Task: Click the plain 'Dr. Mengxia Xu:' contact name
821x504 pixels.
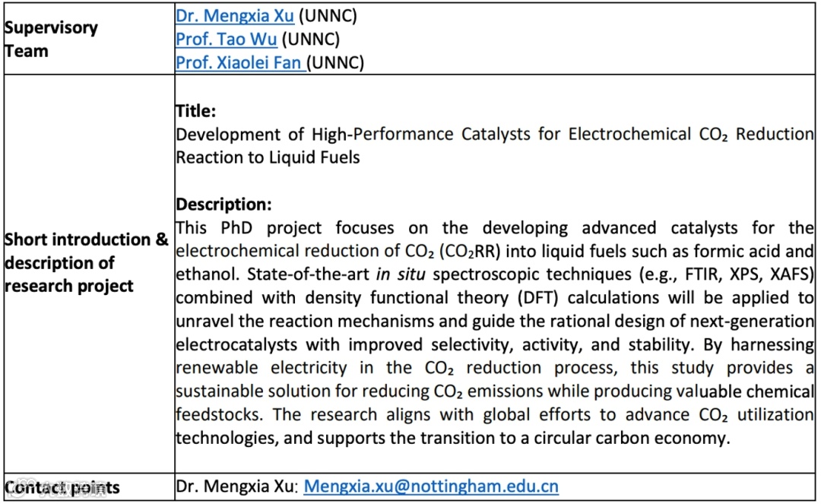Action: click(236, 486)
